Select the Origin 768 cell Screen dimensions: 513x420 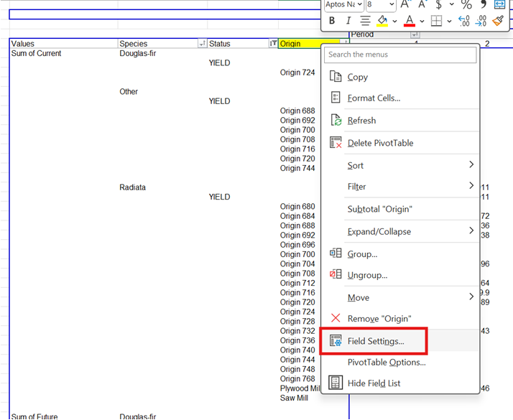(x=297, y=379)
